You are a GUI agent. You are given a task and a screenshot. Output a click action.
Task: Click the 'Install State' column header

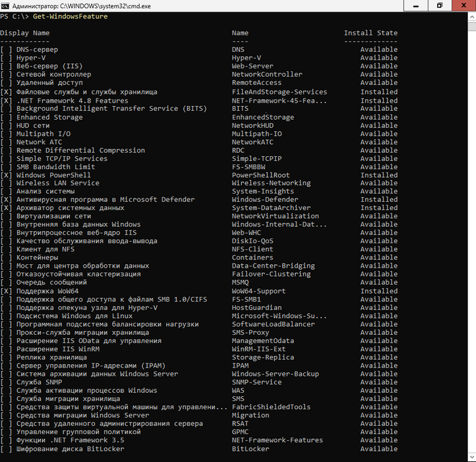tap(371, 33)
